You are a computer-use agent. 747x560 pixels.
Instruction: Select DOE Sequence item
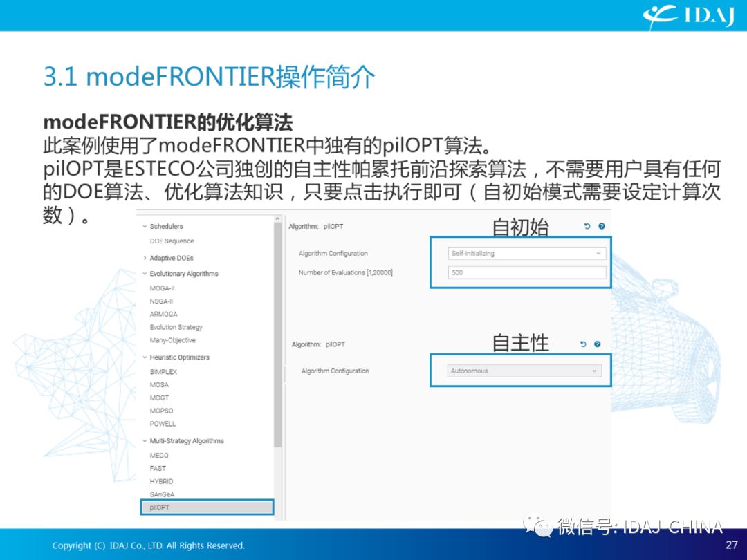coord(172,241)
